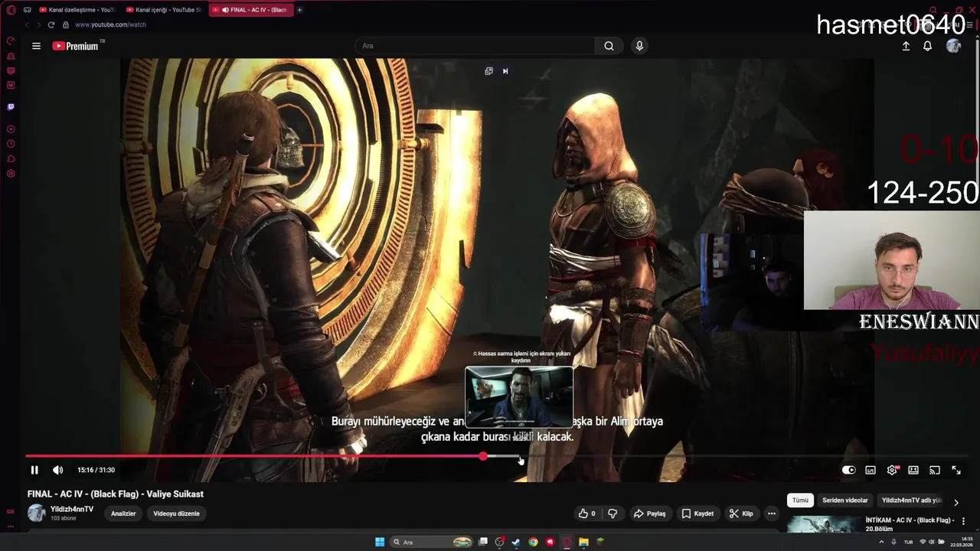
Task: View site info lock icon
Action: pyautogui.click(x=66, y=24)
